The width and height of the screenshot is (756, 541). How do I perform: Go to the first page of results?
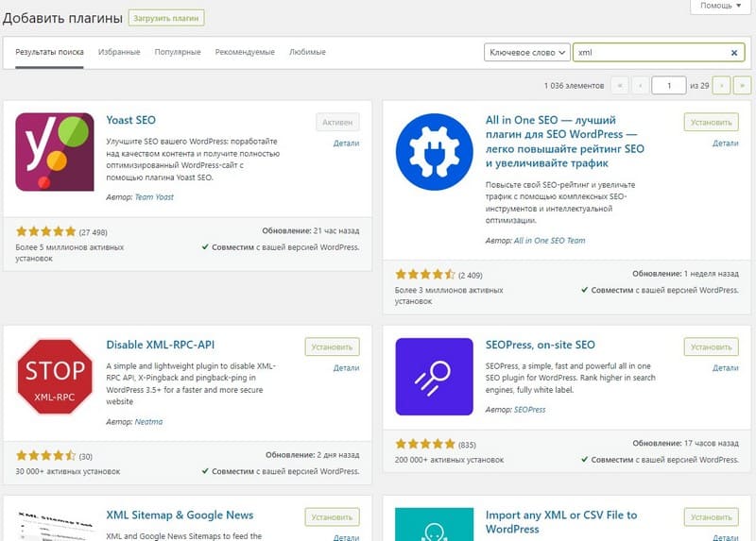click(x=620, y=85)
